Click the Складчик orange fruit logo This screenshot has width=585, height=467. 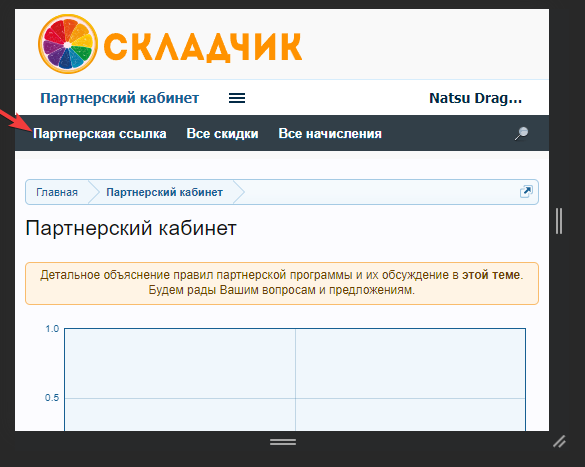coord(68,44)
